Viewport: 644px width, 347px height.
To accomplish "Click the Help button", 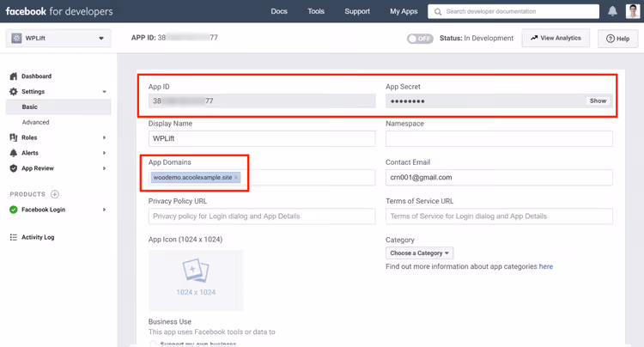I will 617,39.
